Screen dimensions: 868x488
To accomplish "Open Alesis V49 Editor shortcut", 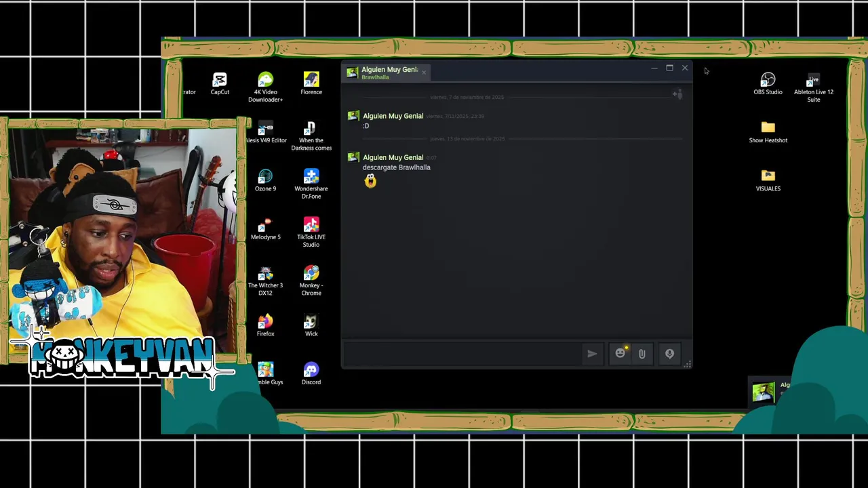I will tap(266, 132).
